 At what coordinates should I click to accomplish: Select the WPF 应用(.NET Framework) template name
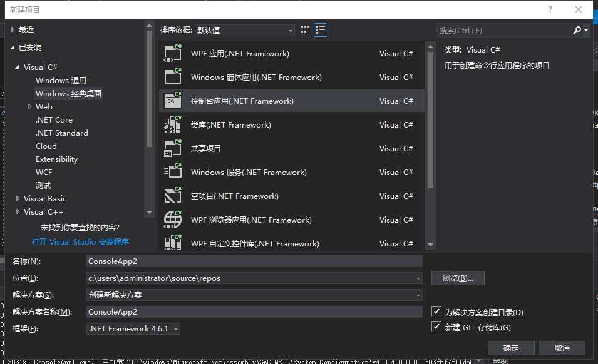point(240,54)
